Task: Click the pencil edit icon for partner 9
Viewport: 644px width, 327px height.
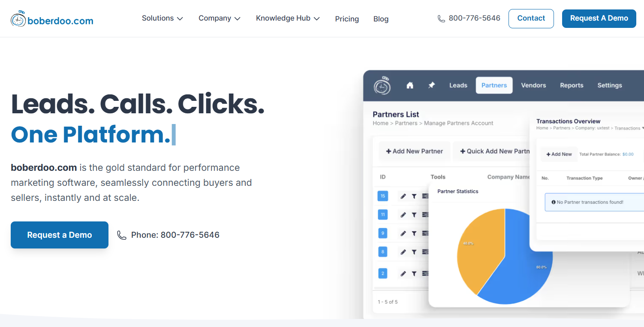Action: (x=403, y=233)
